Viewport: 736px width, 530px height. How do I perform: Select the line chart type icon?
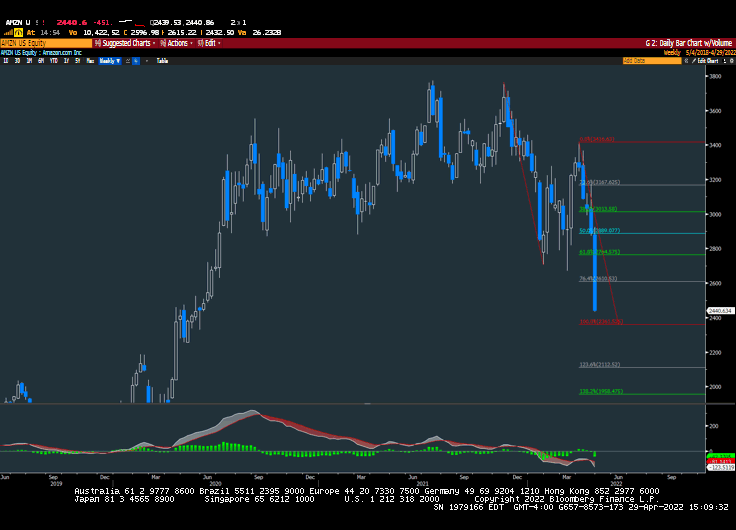point(128,61)
